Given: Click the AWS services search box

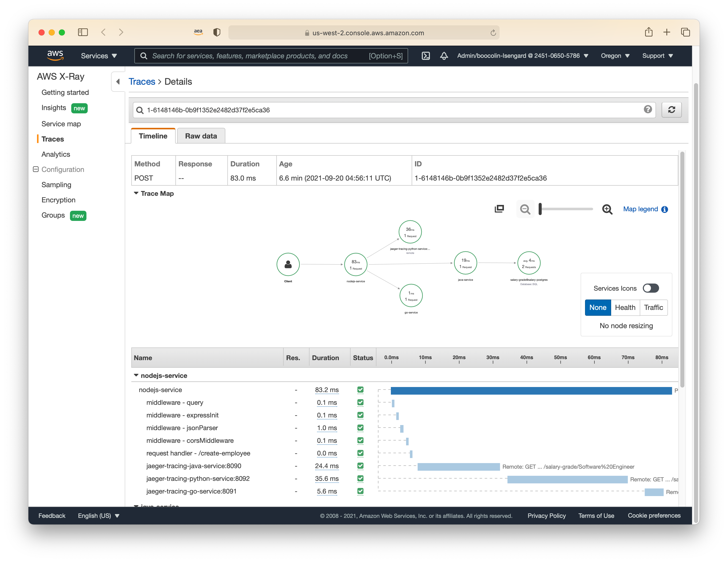Looking at the screenshot, I should (271, 56).
